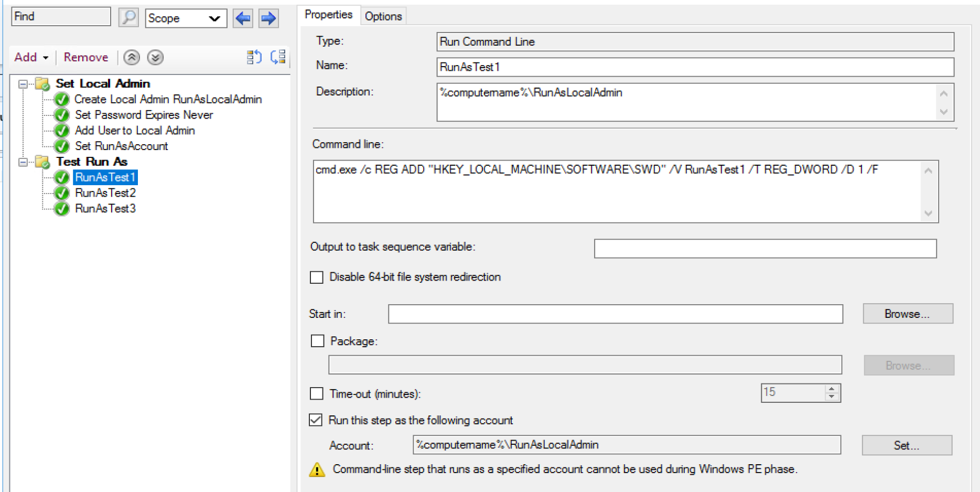Toggle the Time-out (minutes) checkbox
980x492 pixels.
(x=317, y=394)
